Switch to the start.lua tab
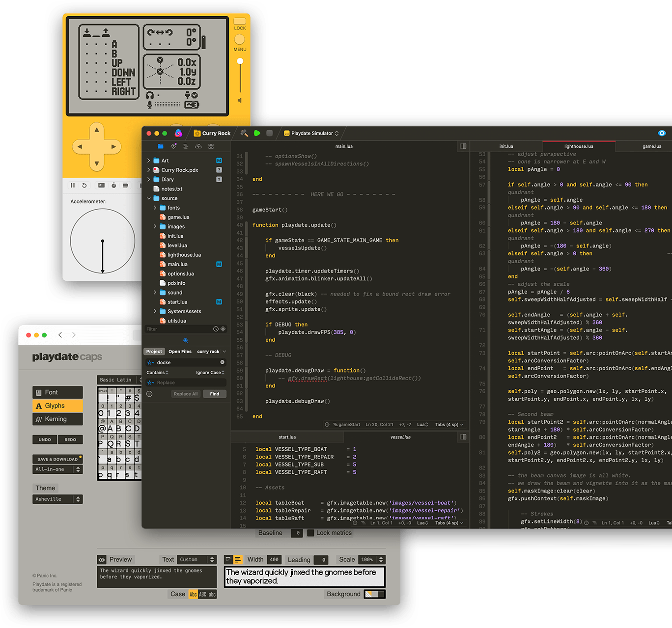 tap(287, 437)
